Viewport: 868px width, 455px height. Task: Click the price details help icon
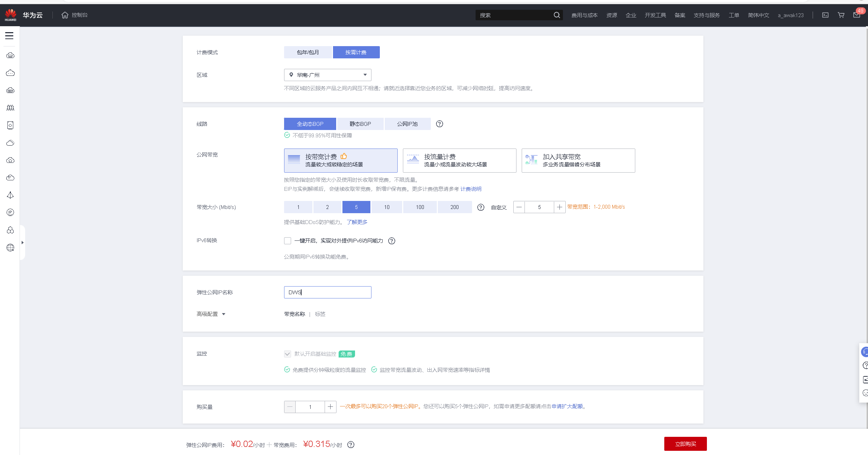coord(351,445)
